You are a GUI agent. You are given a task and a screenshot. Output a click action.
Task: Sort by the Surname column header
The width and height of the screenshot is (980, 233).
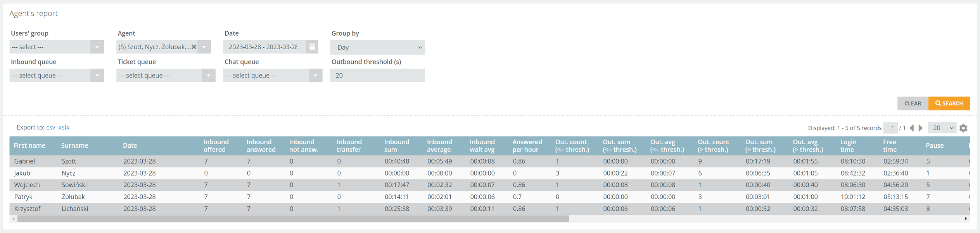74,145
